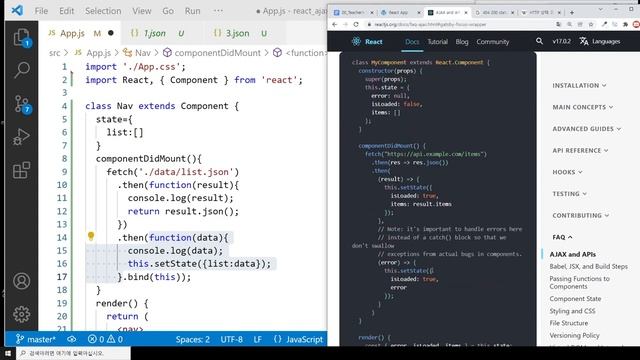640x360 pixels.
Task: Open Passing Functions to Components page
Action: coord(579,282)
